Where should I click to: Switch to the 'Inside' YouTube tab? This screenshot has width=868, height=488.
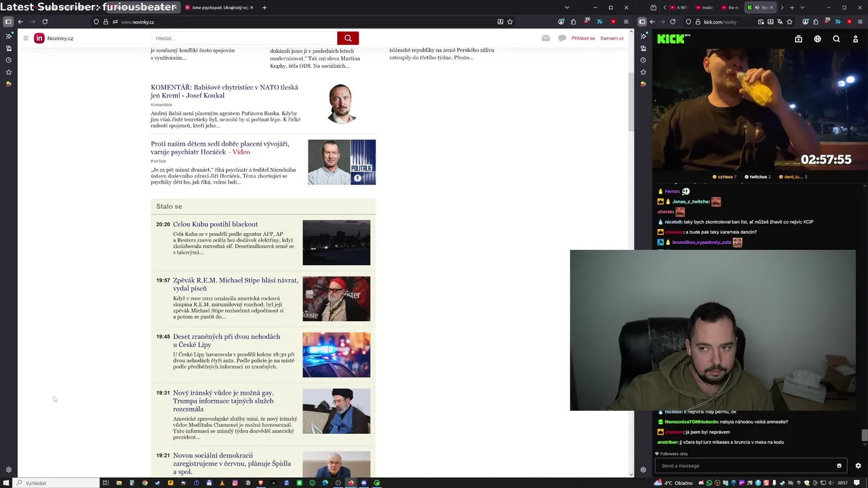tap(705, 7)
